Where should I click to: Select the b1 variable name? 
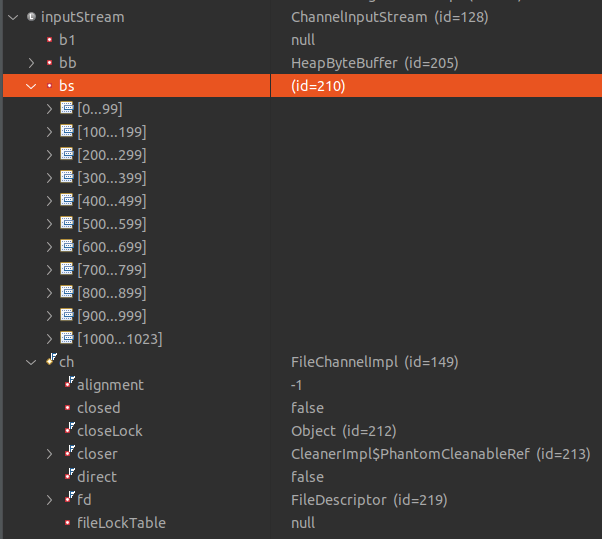point(67,40)
